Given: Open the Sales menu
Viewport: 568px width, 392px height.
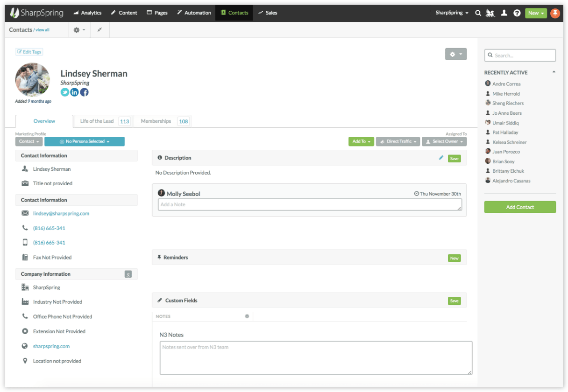Looking at the screenshot, I should 268,13.
